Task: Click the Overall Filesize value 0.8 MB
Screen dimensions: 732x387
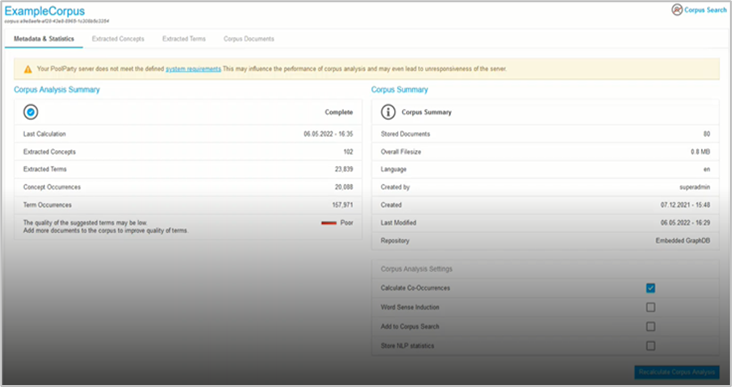Action: coord(701,152)
